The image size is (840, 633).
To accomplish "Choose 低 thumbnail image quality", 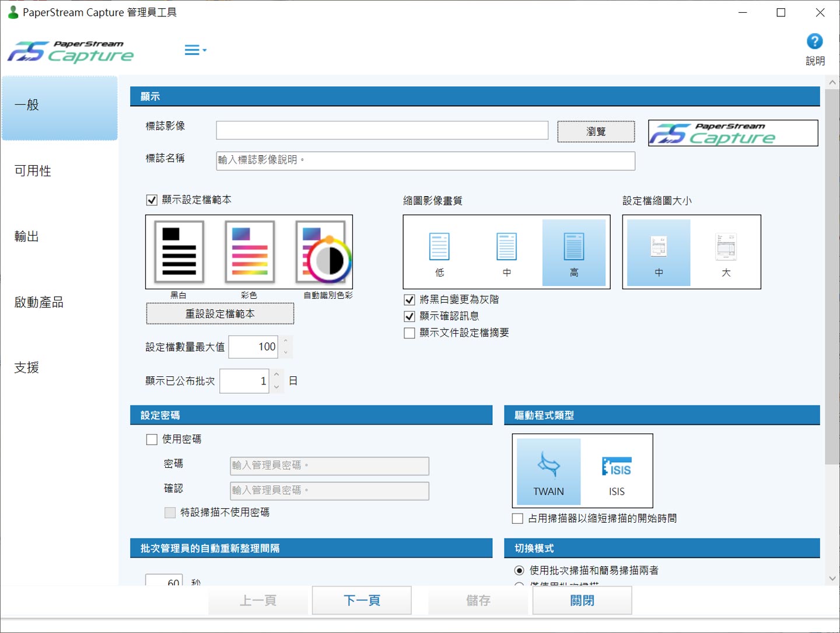I will coord(439,253).
